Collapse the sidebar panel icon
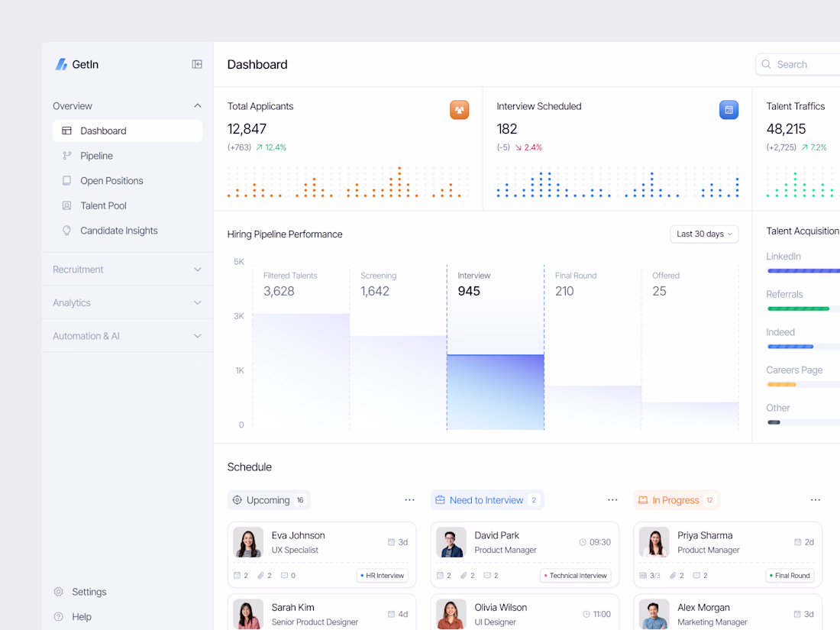Screen dimensions: 840x630 197,64
